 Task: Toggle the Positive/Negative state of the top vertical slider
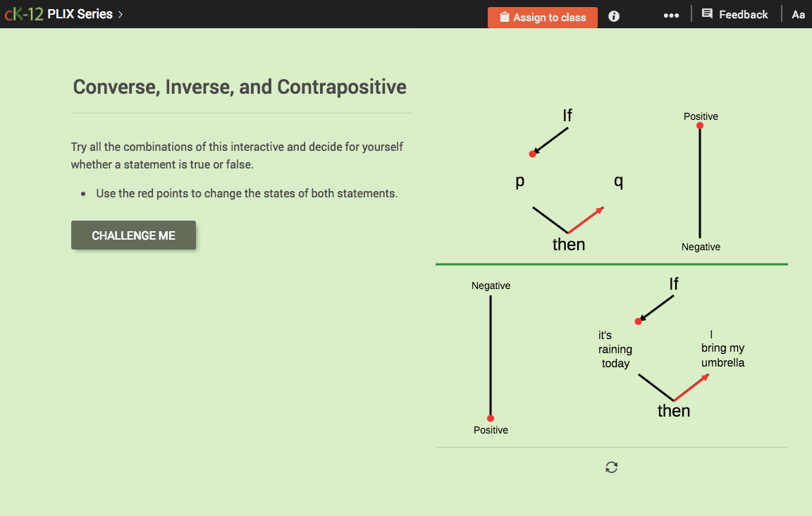coord(699,125)
